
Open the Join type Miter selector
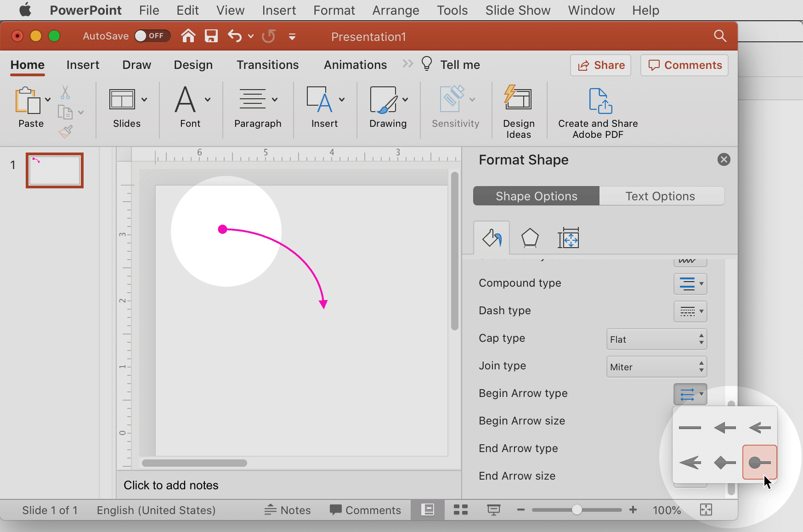coord(656,367)
